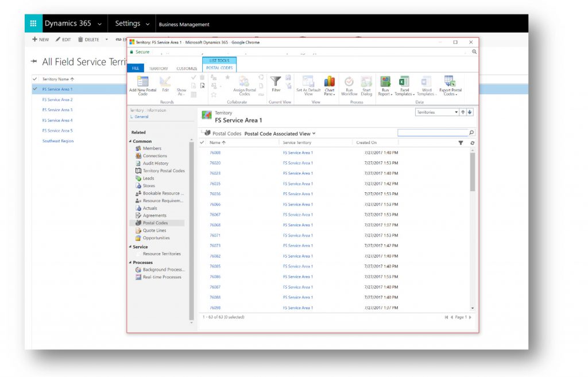Go to next page arrow in grid footer
Screen dimensions: 588x377
click(470, 317)
